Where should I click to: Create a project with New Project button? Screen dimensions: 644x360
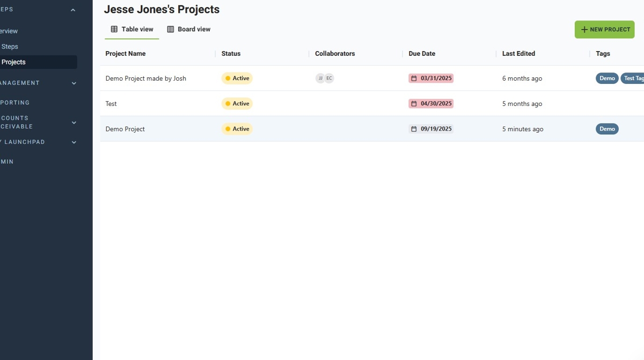604,30
